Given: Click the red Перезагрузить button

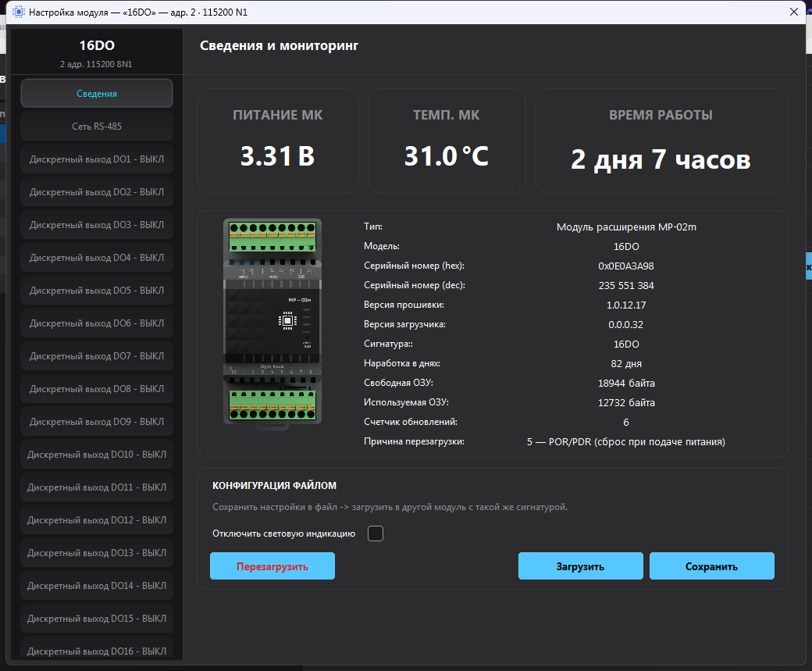Looking at the screenshot, I should click(x=272, y=566).
